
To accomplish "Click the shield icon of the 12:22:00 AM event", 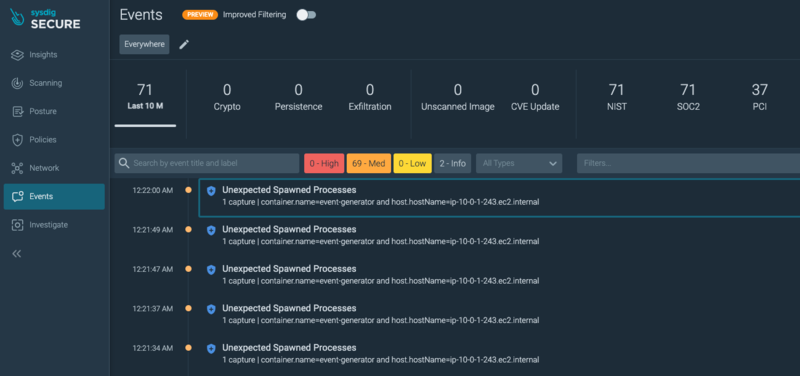I will pyautogui.click(x=211, y=191).
